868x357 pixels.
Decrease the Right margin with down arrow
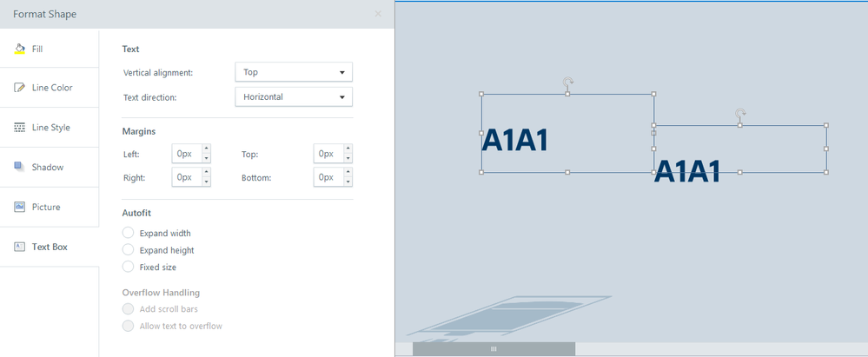(x=207, y=182)
